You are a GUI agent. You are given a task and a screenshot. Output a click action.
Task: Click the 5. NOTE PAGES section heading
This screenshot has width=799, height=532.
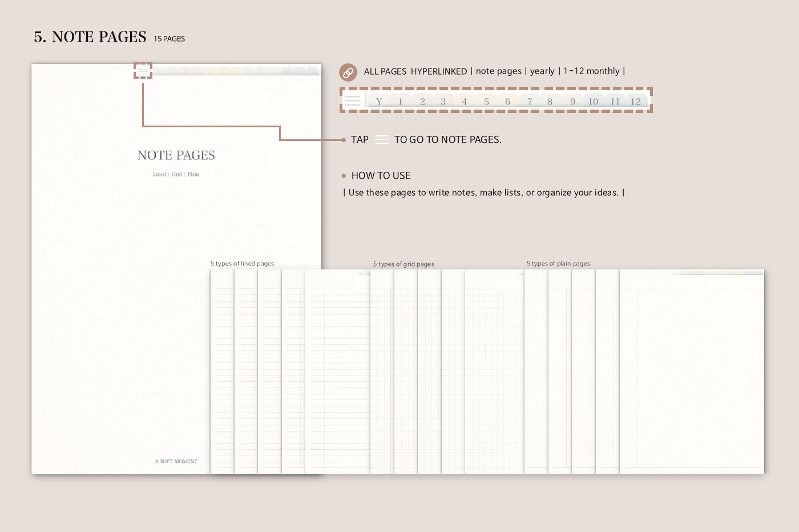(x=90, y=37)
